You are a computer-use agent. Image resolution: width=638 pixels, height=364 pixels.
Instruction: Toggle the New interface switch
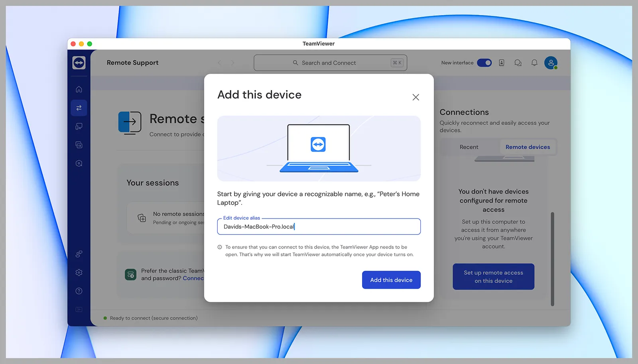point(484,63)
